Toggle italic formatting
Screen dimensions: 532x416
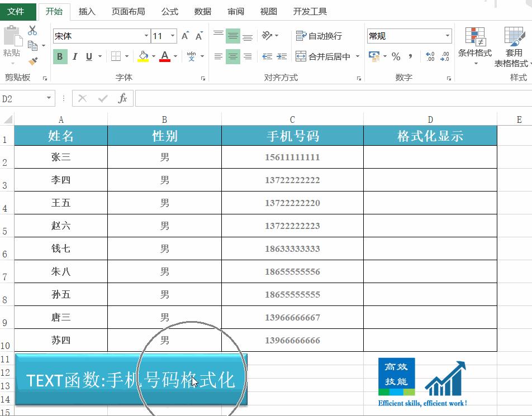pos(74,56)
